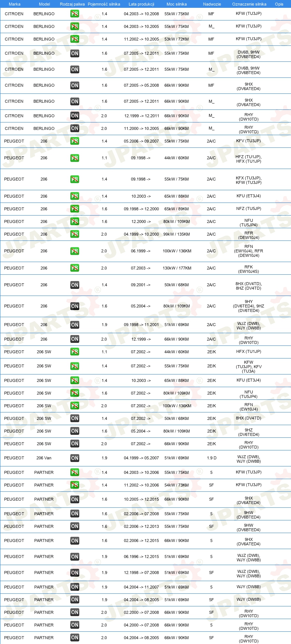This screenshot has width=291, height=644.
Task: Click the PB icon in the 206 SW 1.6 row
Action: pos(75,393)
